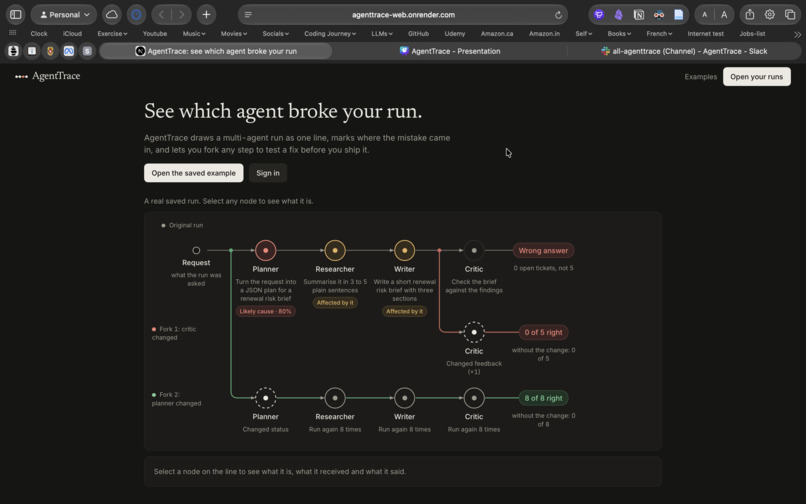
Task: Show the bookmarks grid icon
Action: click(x=13, y=33)
